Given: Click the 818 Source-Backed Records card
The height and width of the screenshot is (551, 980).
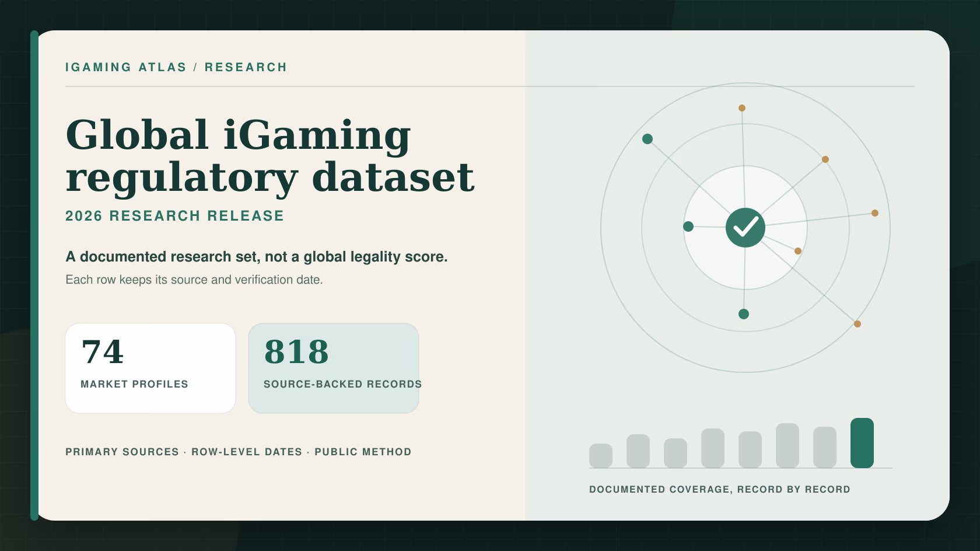Looking at the screenshot, I should [334, 368].
